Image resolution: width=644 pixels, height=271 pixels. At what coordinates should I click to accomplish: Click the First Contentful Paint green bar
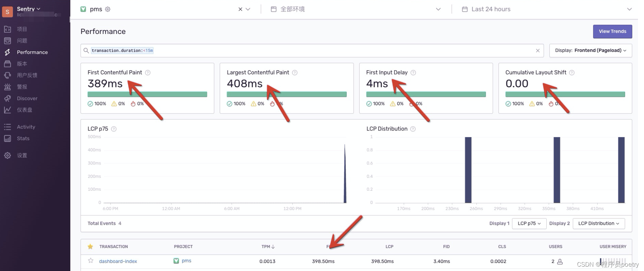tap(147, 94)
